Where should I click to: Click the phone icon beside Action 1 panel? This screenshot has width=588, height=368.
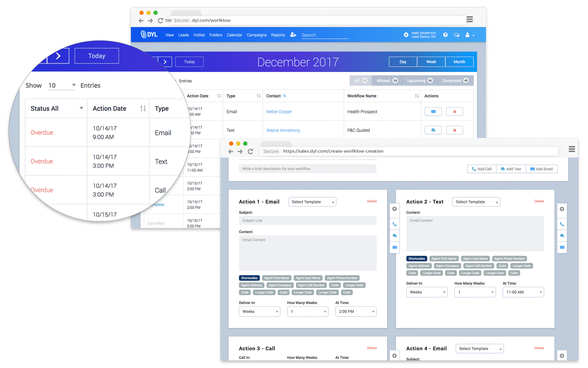click(x=395, y=224)
